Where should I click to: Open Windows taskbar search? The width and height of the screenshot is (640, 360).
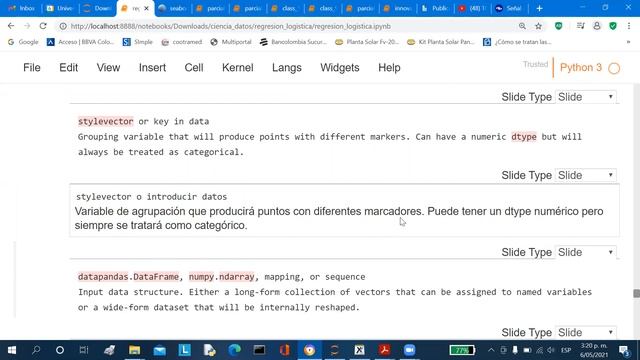click(x=36, y=350)
